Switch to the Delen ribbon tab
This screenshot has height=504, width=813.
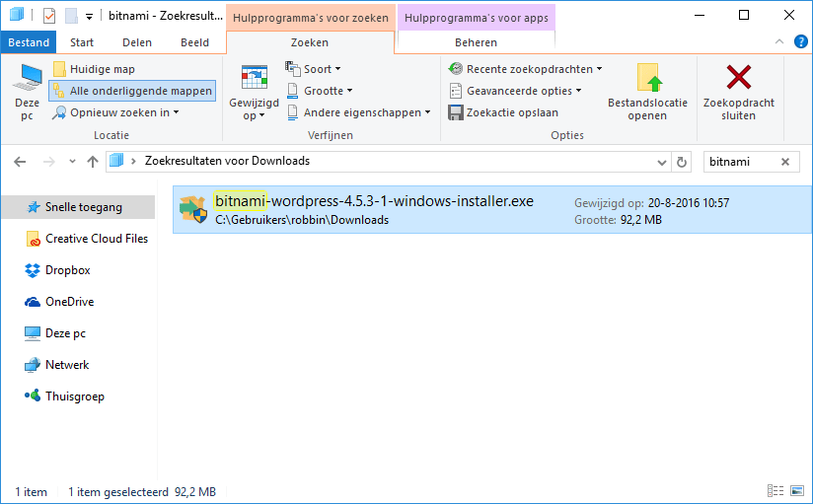[137, 42]
